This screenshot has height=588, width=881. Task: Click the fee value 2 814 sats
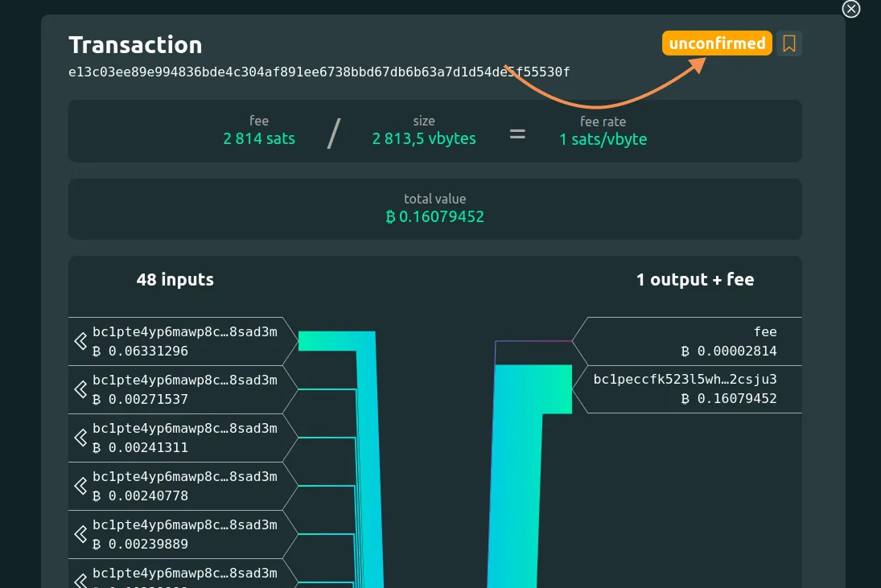click(259, 139)
